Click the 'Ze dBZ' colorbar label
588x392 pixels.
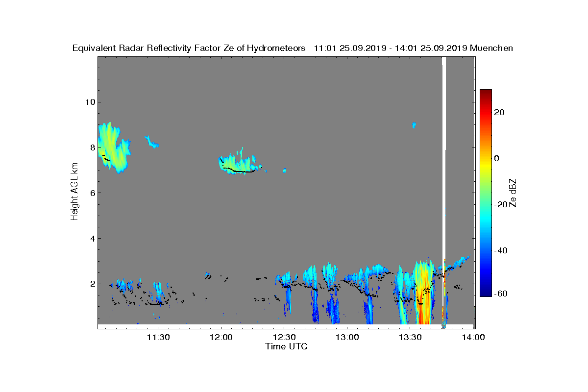tap(514, 193)
